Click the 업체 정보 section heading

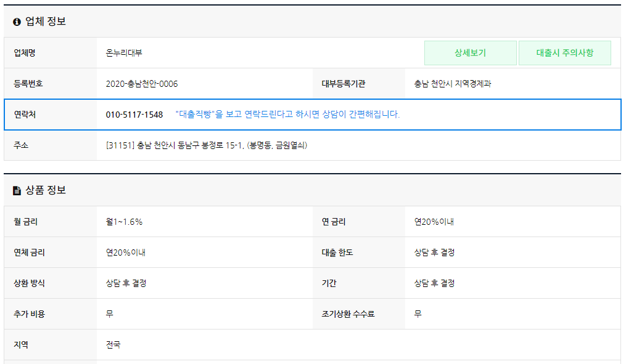46,22
